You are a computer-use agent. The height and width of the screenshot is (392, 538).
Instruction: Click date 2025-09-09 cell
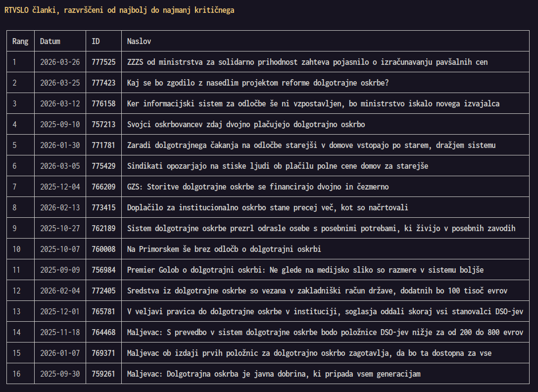(x=60, y=270)
